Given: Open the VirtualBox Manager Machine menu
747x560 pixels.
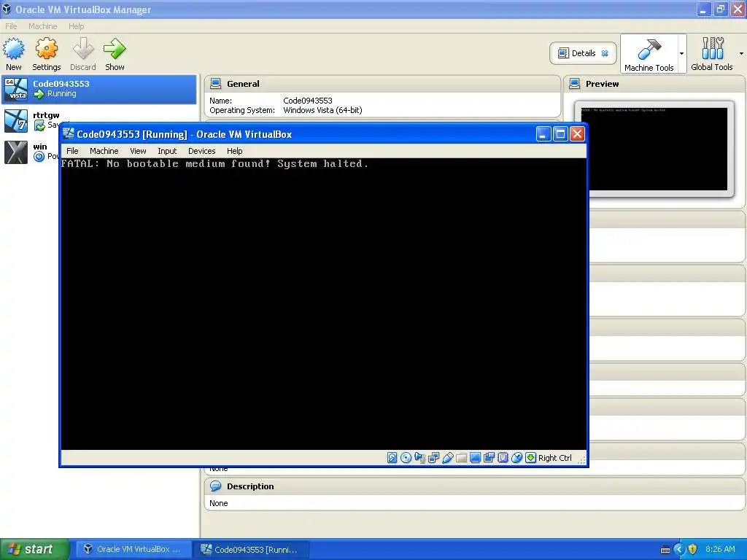Looking at the screenshot, I should (43, 26).
